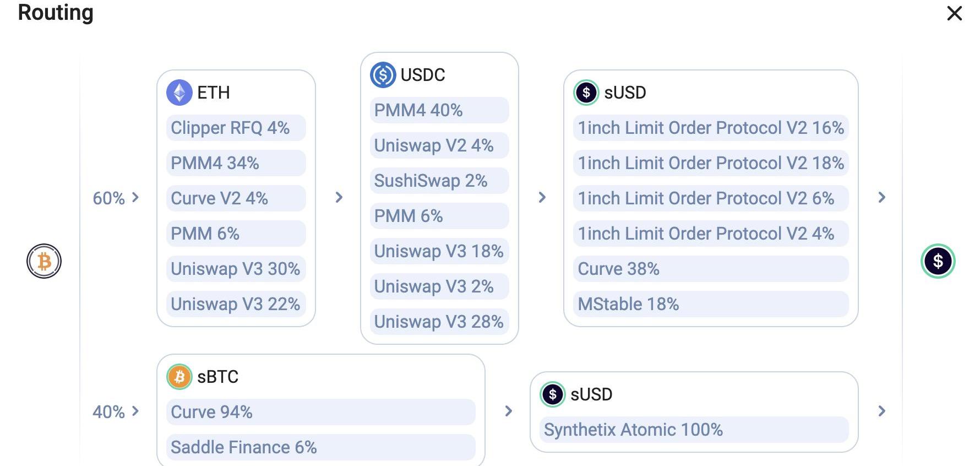980x466 pixels.
Task: Click the Curve 38% route
Action: coord(711,269)
